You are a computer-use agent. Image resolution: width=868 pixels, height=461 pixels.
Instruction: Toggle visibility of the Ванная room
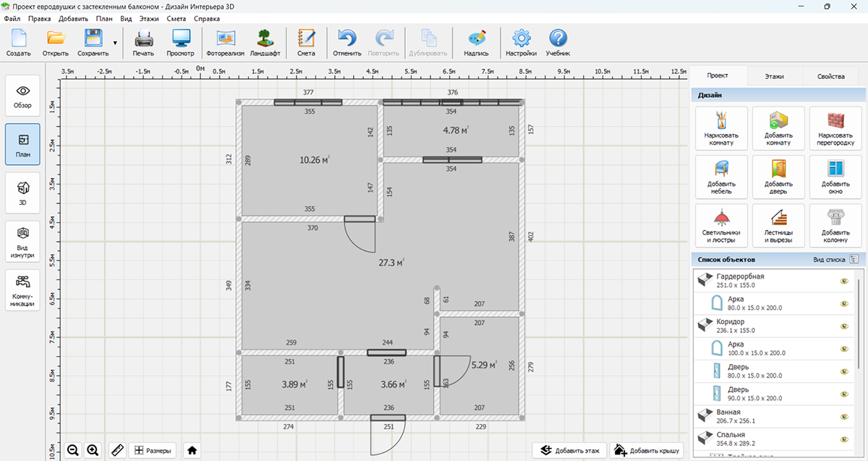coord(843,415)
